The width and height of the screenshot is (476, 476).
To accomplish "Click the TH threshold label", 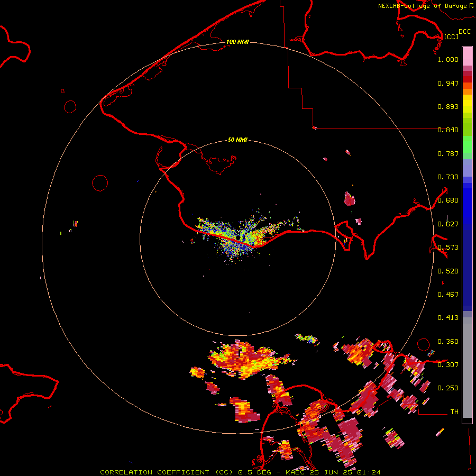I will coord(454,412).
